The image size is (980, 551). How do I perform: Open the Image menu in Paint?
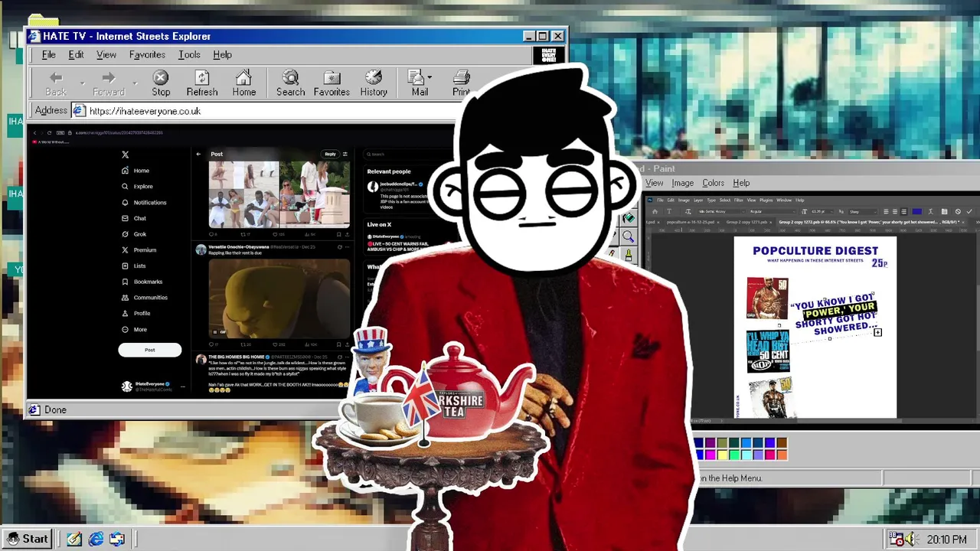point(682,183)
